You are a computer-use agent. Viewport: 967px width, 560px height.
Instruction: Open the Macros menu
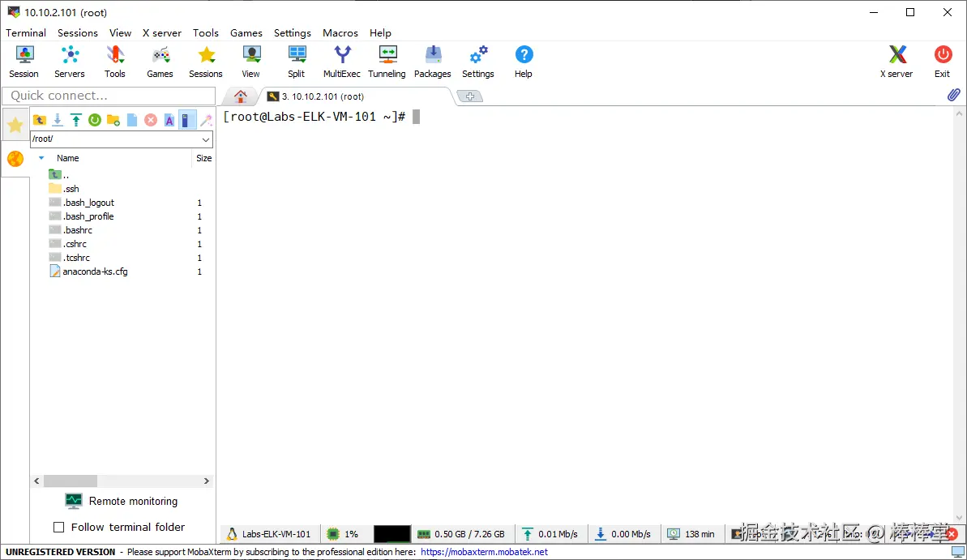tap(340, 32)
